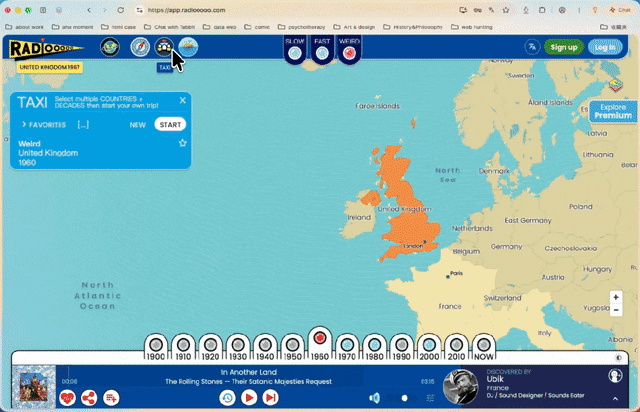Toggle the WEIRD mood switch
640x412 pixels.
349,53
